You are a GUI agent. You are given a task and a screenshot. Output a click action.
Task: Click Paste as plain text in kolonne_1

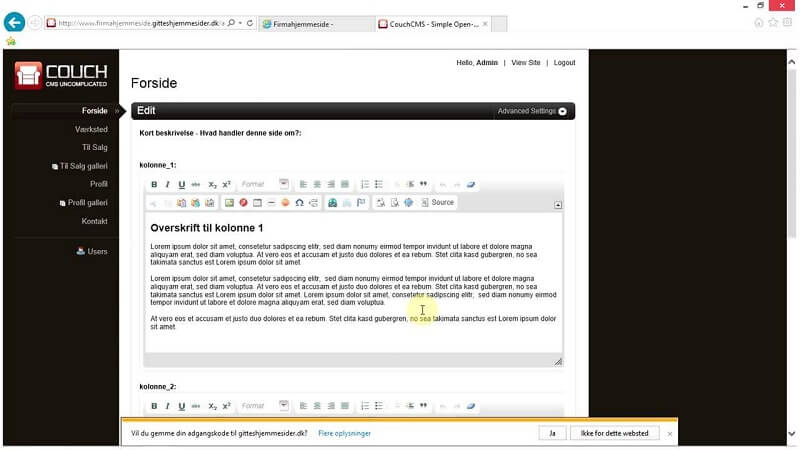point(195,203)
